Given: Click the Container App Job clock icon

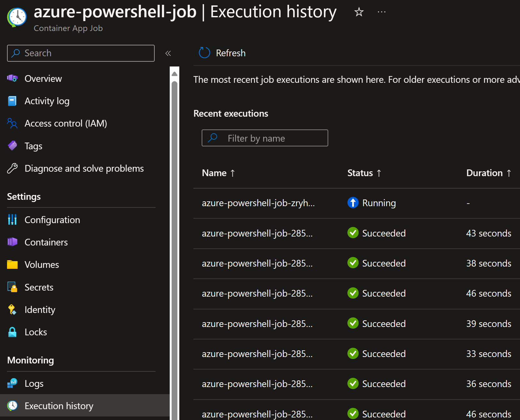Looking at the screenshot, I should pos(17,17).
